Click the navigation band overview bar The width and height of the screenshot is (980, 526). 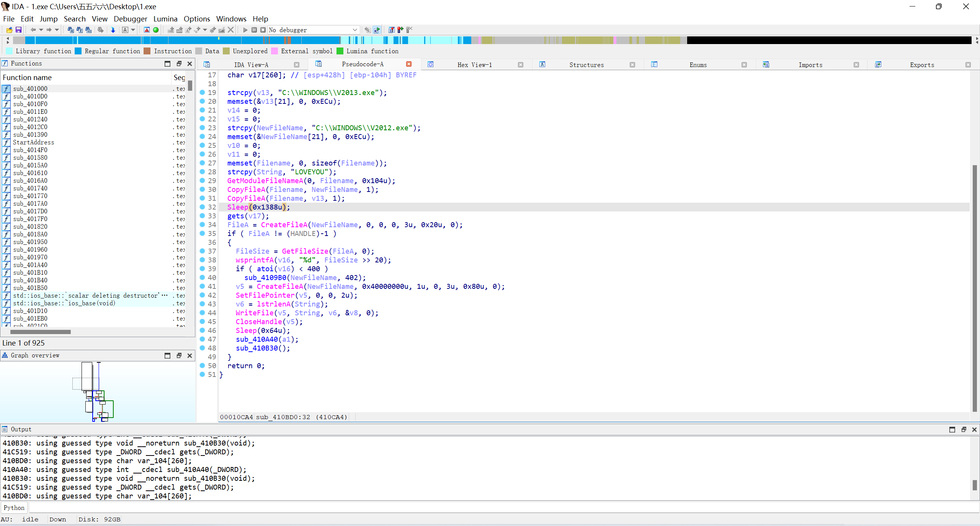(383, 40)
